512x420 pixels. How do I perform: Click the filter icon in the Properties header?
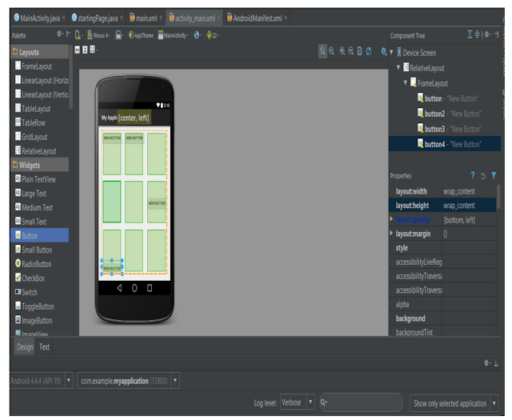tap(494, 175)
